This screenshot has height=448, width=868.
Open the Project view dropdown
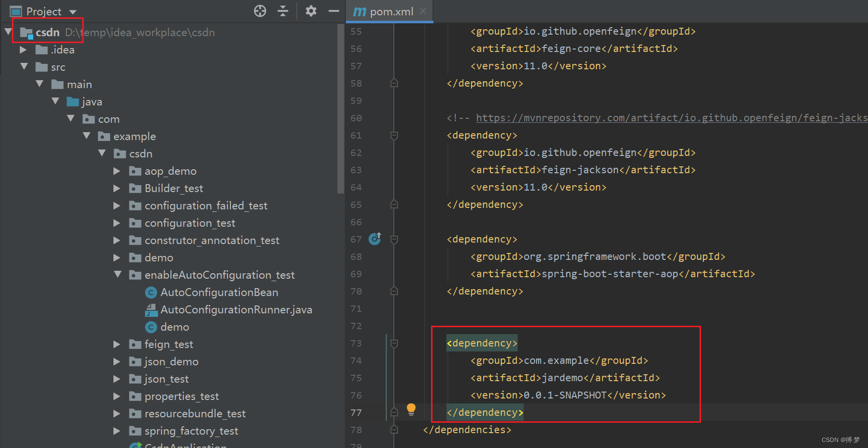pyautogui.click(x=73, y=12)
